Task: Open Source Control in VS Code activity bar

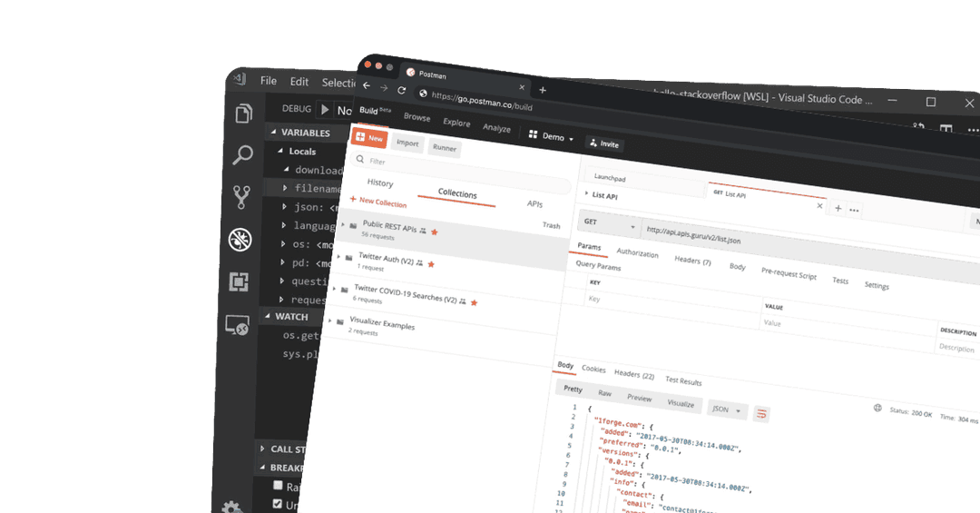Action: click(x=242, y=197)
